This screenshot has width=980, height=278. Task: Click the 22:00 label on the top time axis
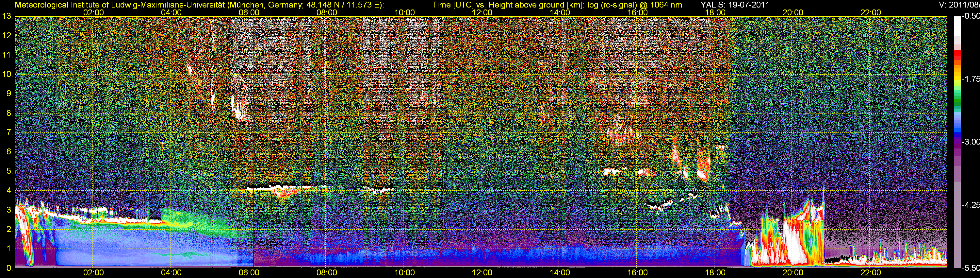point(871,12)
